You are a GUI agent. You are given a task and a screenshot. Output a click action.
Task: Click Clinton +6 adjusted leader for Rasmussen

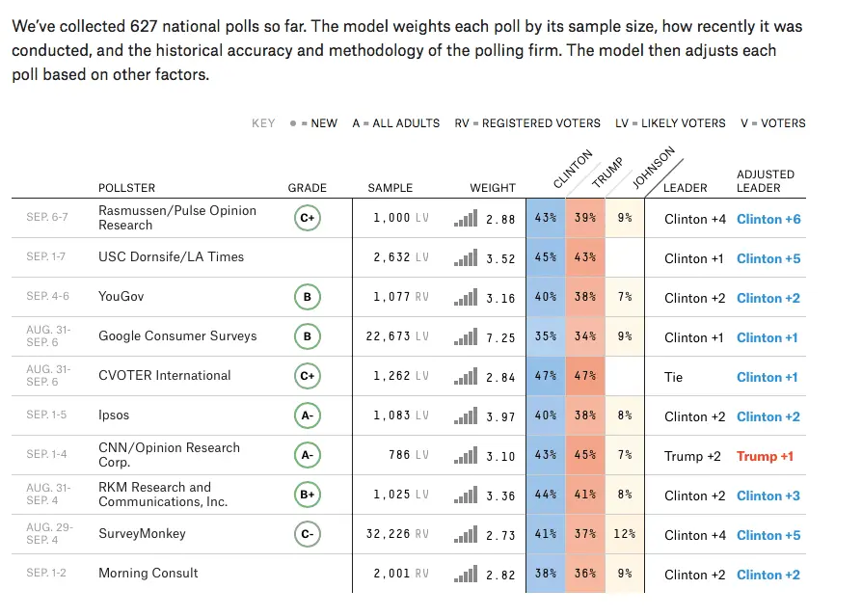click(768, 219)
